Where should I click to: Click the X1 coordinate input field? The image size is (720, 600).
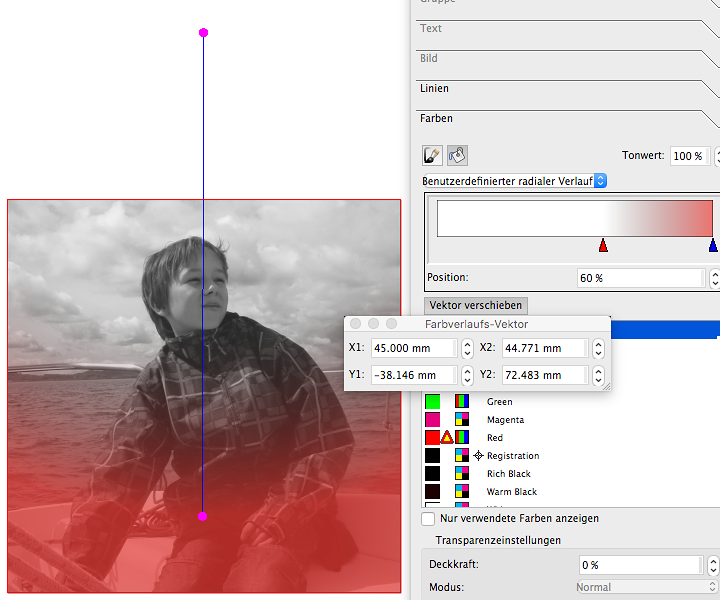[413, 349]
